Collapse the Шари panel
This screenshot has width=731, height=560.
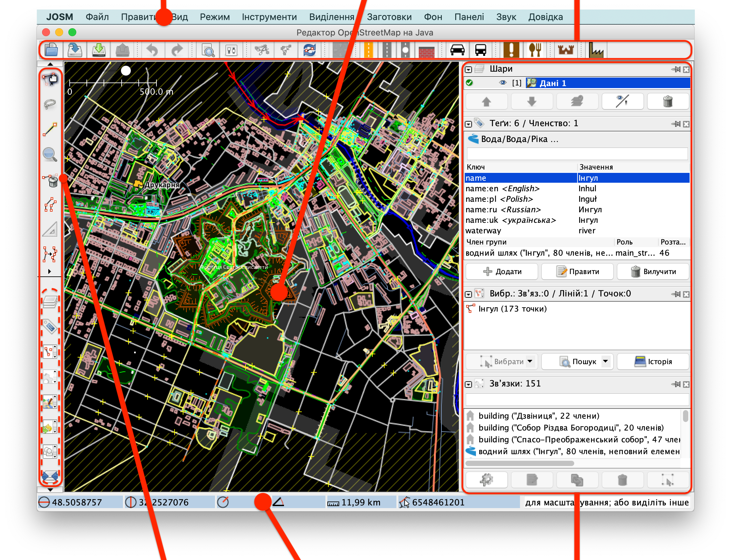468,69
